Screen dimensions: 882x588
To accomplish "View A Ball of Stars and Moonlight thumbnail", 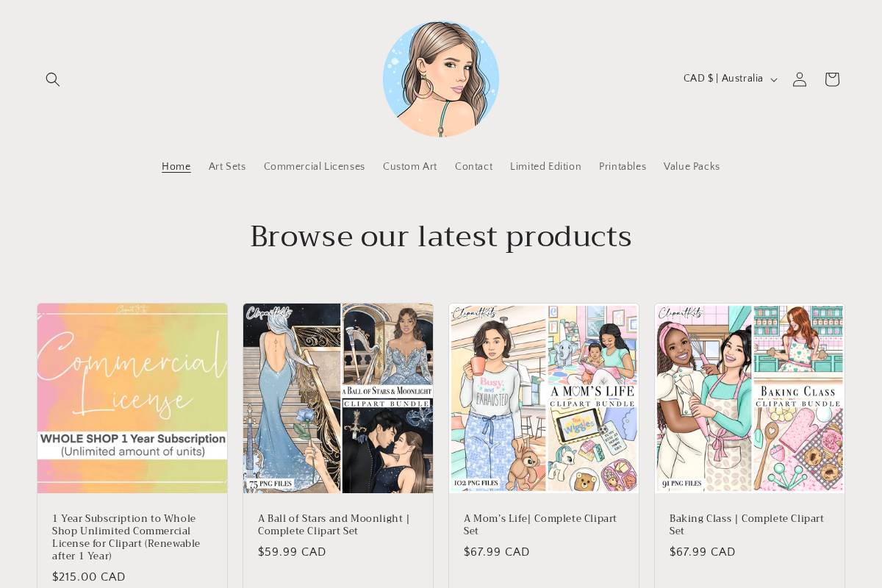I will 338,398.
